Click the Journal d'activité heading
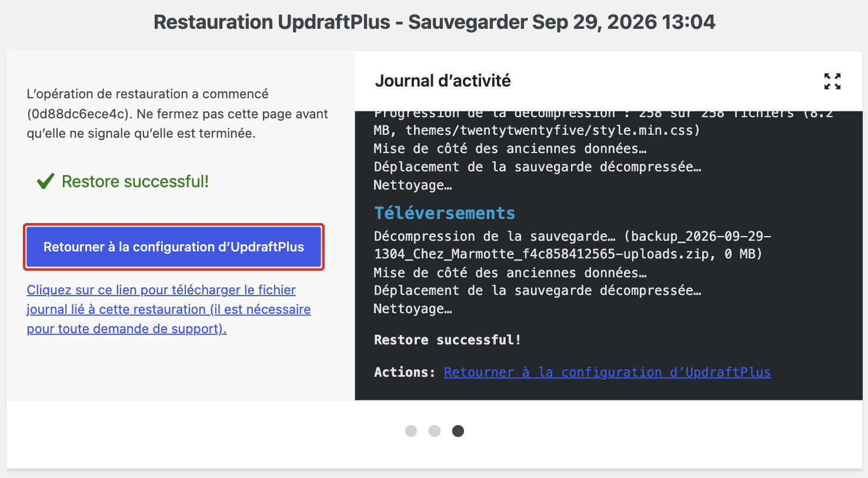868x478 pixels. pos(443,81)
